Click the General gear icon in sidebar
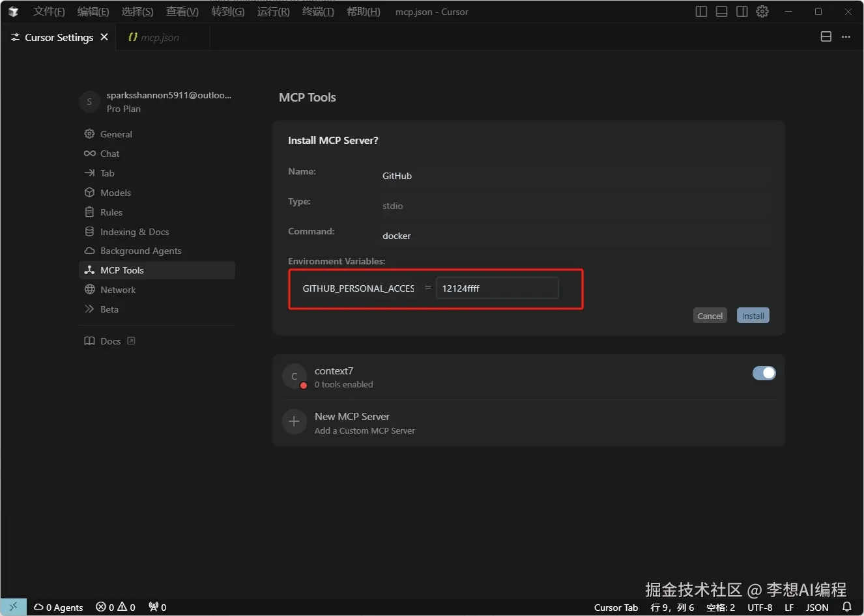The image size is (864, 616). [90, 133]
